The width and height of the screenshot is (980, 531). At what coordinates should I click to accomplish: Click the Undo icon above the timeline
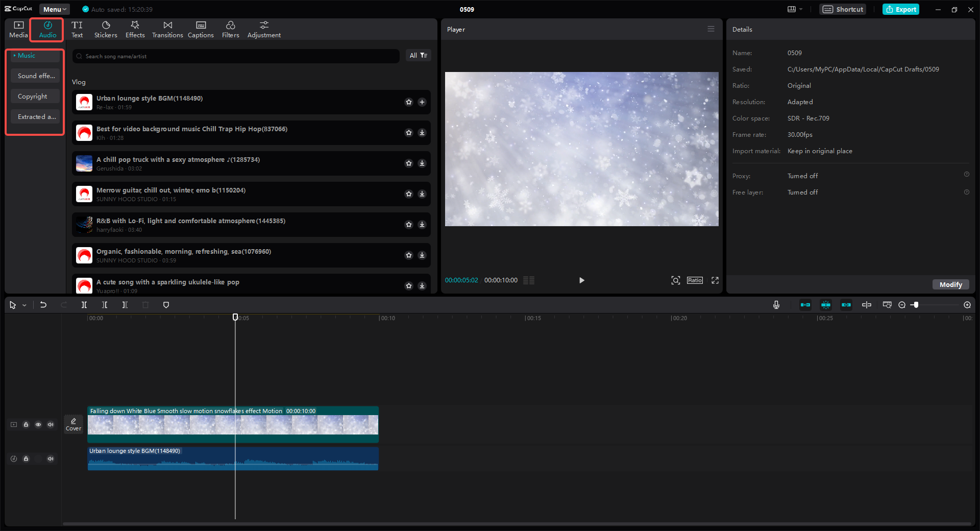(x=43, y=305)
